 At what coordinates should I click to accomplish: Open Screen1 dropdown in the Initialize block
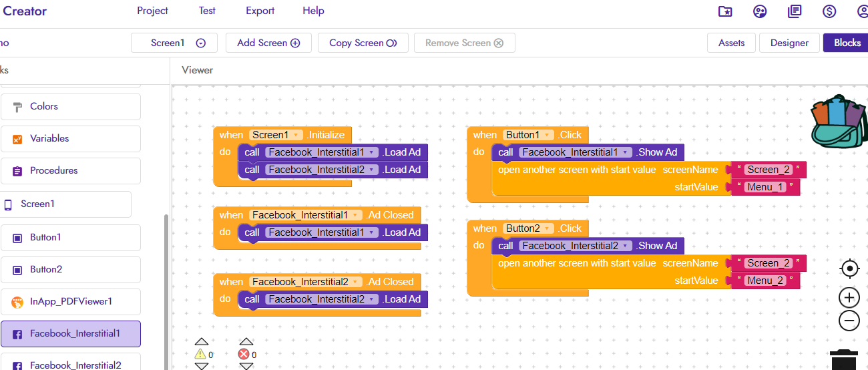point(296,135)
